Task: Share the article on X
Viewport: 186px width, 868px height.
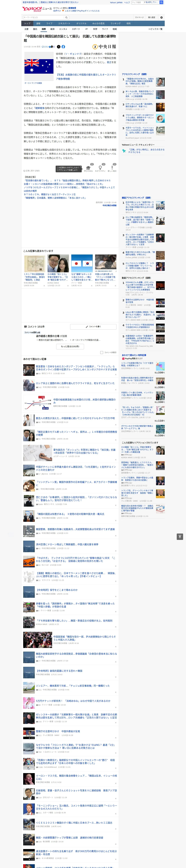Action: (59, 47)
